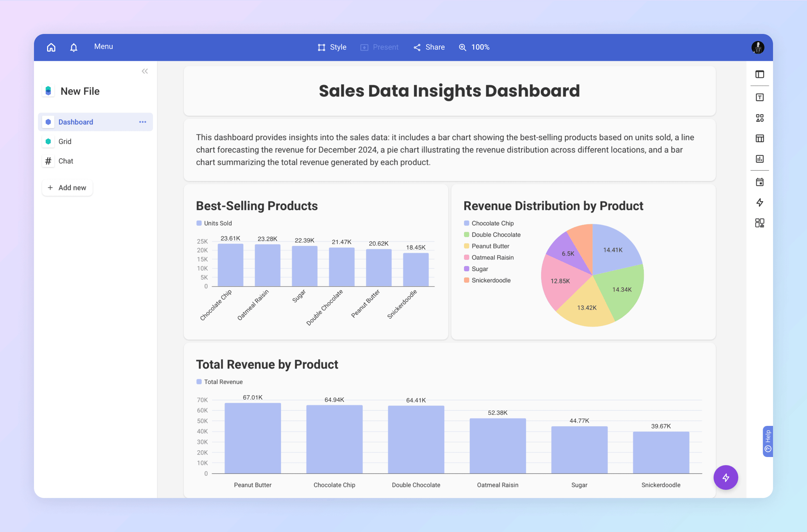Switch to the Grid page

coord(65,141)
